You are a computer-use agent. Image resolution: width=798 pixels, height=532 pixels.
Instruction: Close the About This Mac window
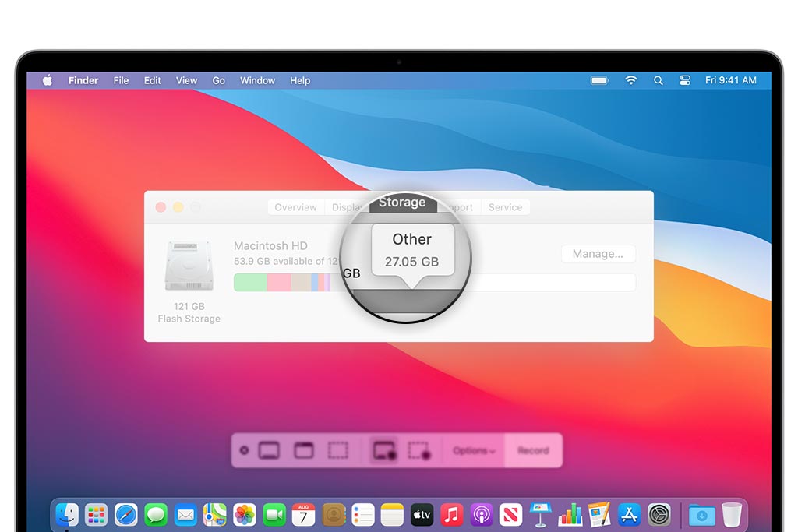tap(161, 207)
